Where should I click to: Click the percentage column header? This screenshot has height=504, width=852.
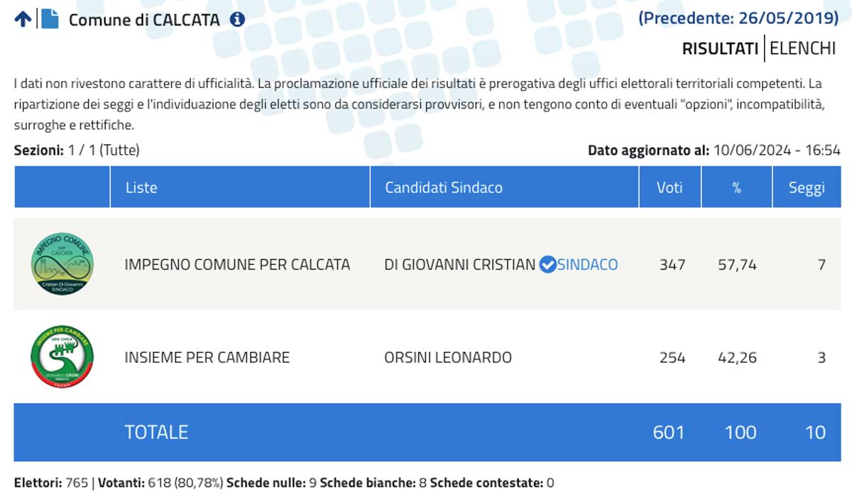737,187
